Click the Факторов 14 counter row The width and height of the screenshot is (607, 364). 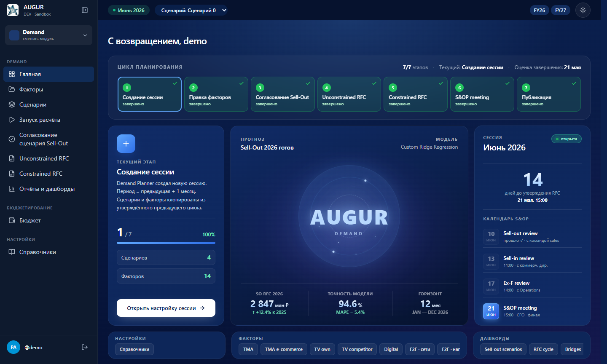click(166, 276)
